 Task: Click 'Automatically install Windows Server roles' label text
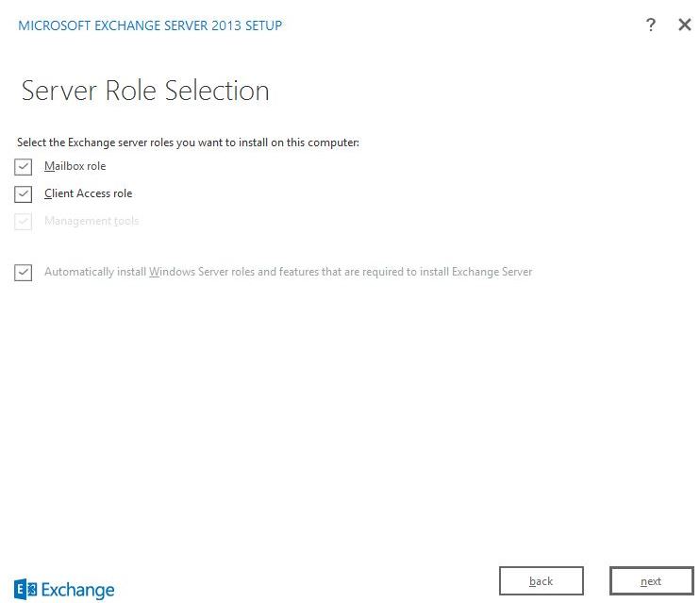click(288, 272)
